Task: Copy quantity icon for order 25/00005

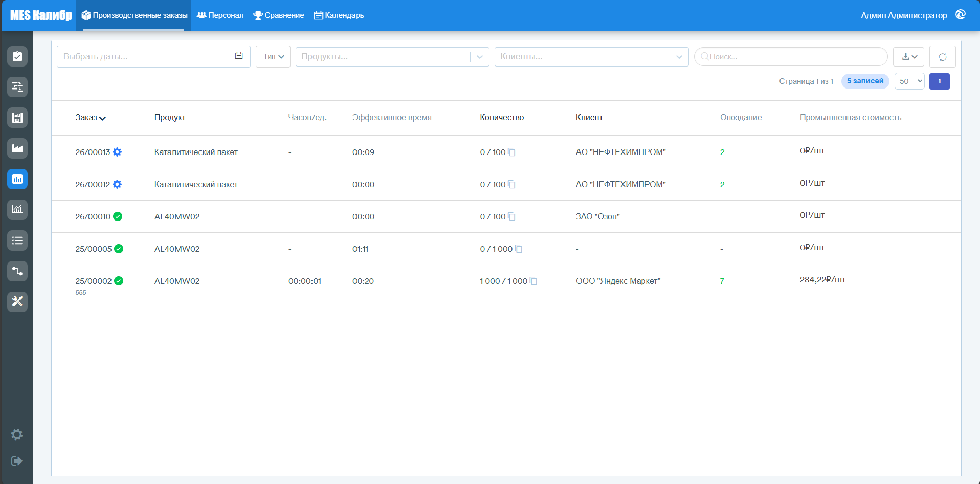Action: tap(519, 249)
